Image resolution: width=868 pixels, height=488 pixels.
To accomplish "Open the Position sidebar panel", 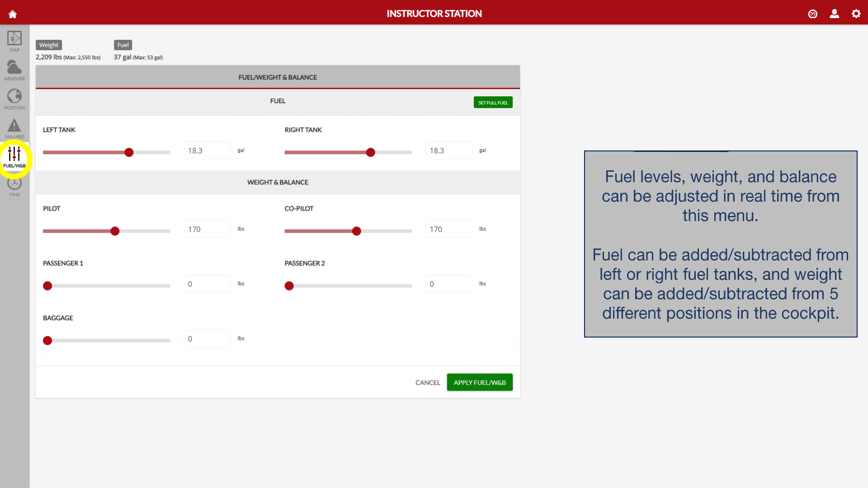I will click(x=14, y=99).
